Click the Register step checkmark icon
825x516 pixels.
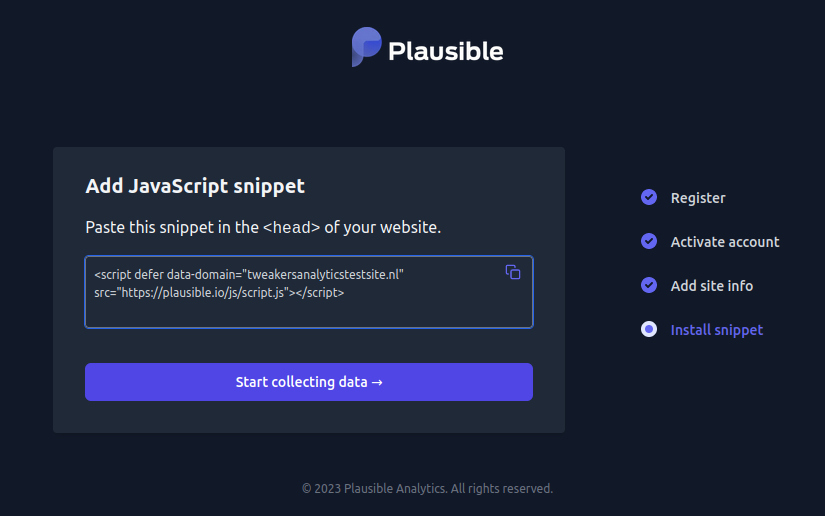tap(649, 197)
